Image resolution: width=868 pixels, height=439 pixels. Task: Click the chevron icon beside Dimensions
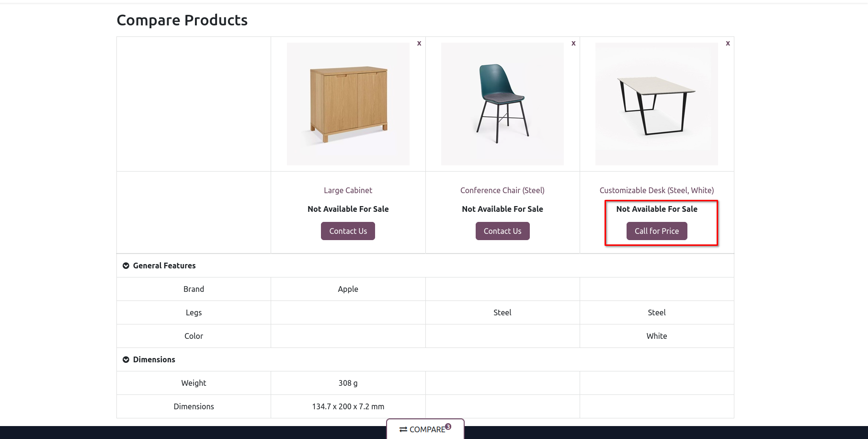[x=126, y=360]
